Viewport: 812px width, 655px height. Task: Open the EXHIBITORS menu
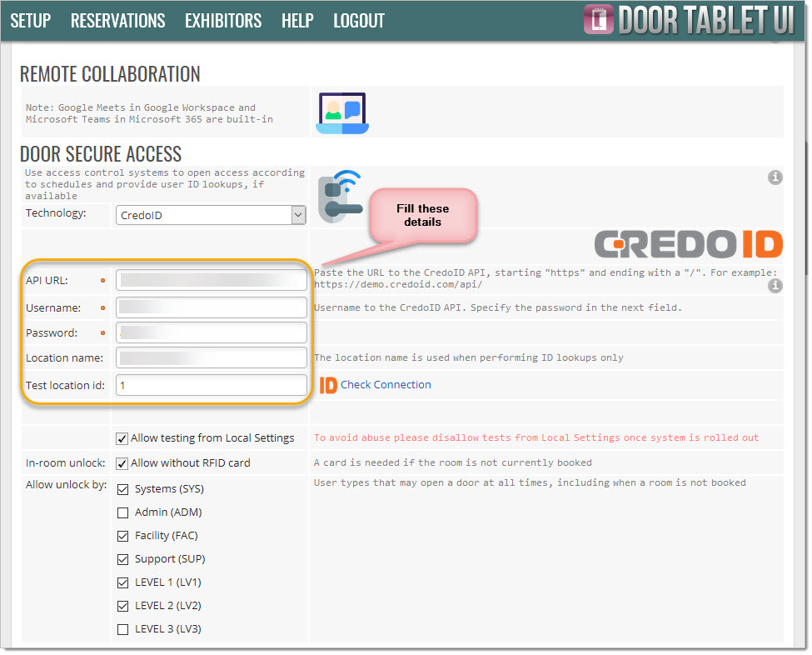tap(223, 21)
